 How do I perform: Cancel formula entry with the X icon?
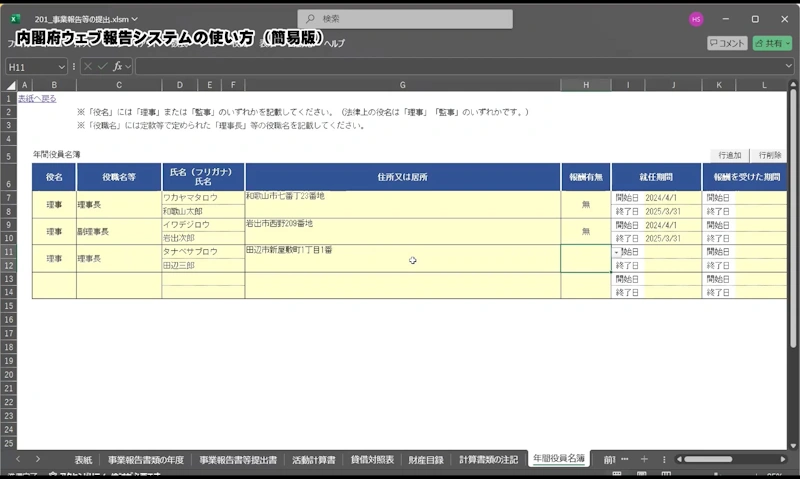[x=87, y=66]
